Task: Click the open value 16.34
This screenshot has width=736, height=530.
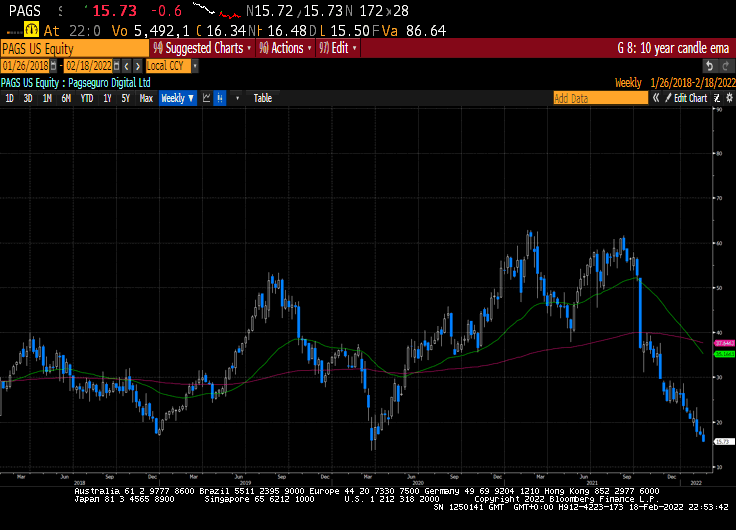Action: click(226, 31)
